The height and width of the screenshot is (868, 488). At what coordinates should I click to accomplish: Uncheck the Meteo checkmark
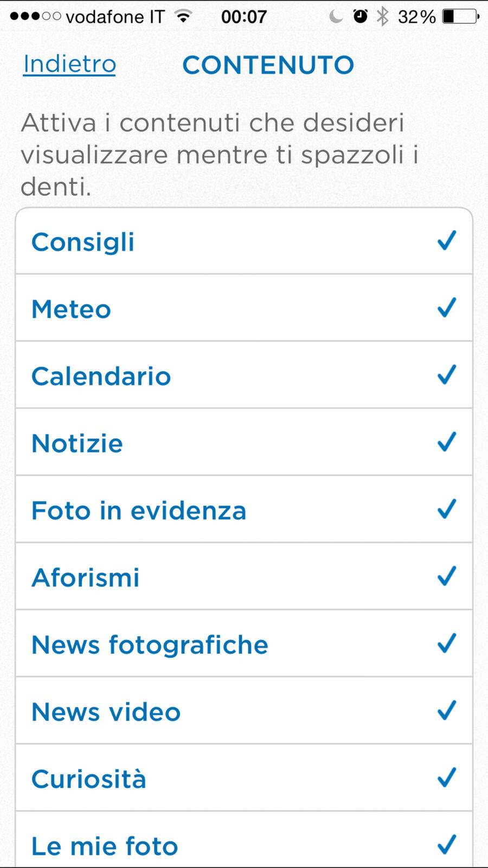click(x=447, y=308)
